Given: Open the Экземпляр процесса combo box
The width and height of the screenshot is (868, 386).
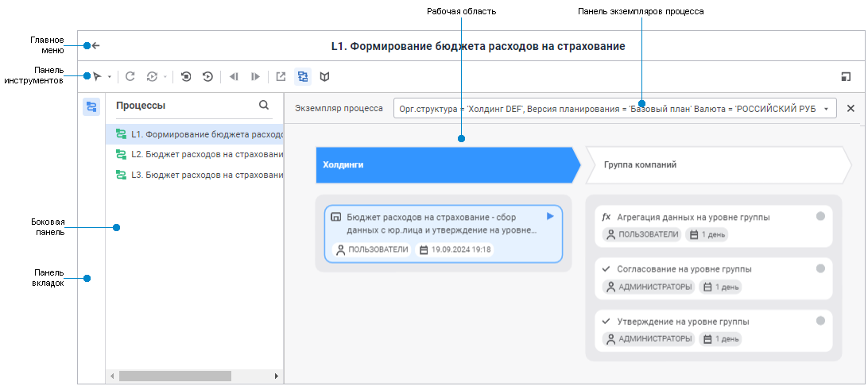Looking at the screenshot, I should [614, 108].
